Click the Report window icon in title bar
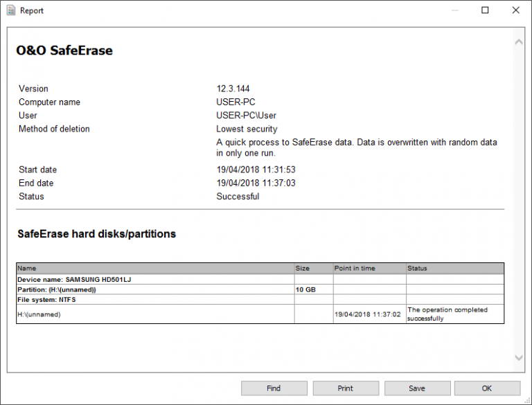The image size is (532, 405). (11, 10)
